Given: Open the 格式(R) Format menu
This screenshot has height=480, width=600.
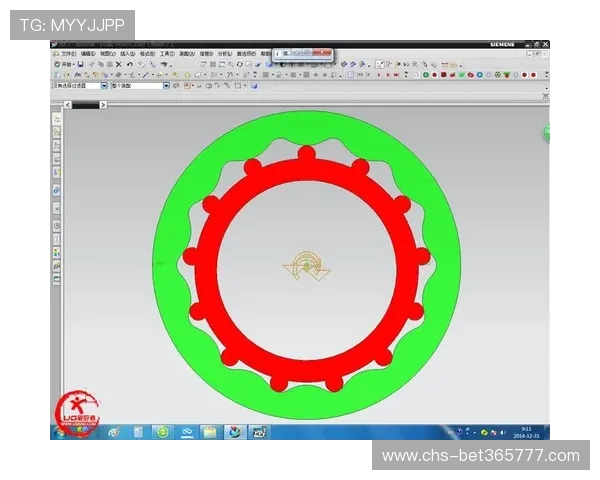Looking at the screenshot, I should (147, 54).
